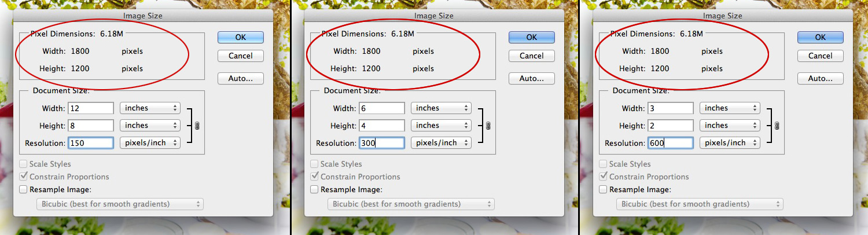Click pixel width value 1800 in 600-resolution dialog

(660, 51)
